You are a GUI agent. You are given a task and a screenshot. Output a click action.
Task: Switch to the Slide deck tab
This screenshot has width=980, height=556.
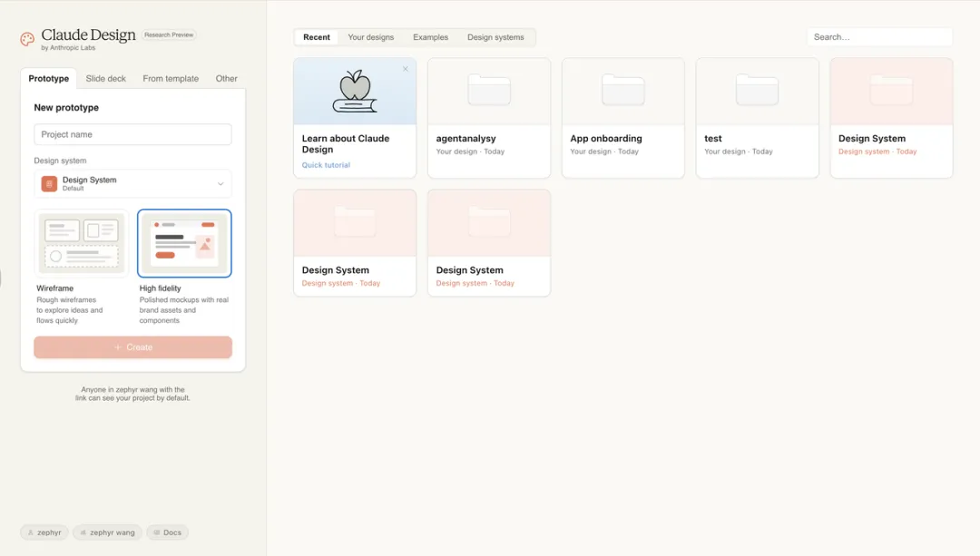click(106, 79)
